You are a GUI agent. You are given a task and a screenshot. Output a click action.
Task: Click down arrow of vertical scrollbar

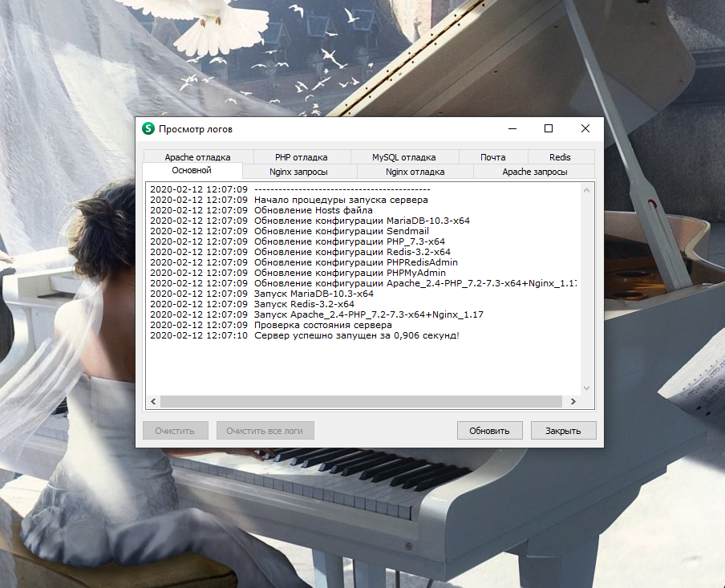[x=586, y=388]
